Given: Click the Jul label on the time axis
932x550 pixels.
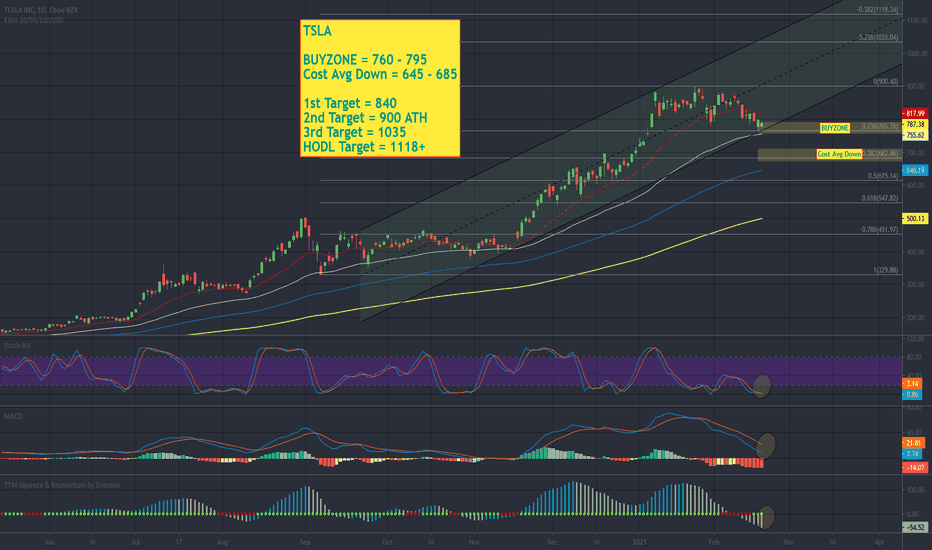Looking at the screenshot, I should [x=136, y=542].
